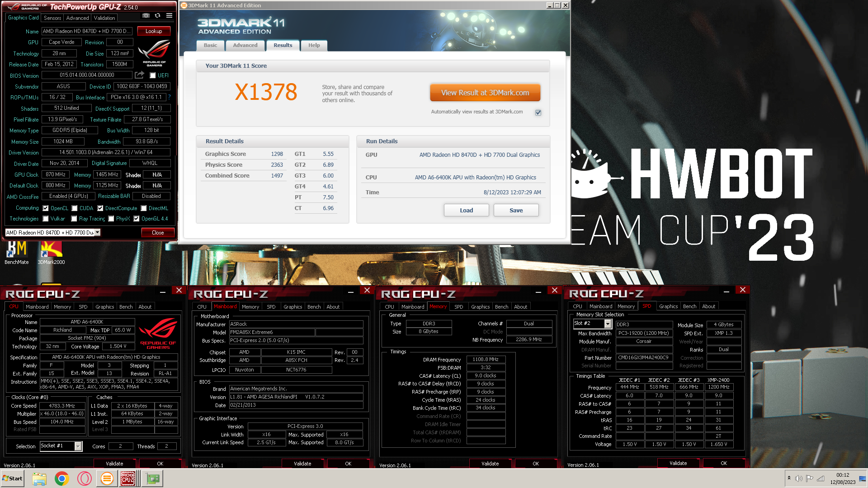
Task: Switch to the Sensors tab in GPU-Z
Action: coord(52,18)
